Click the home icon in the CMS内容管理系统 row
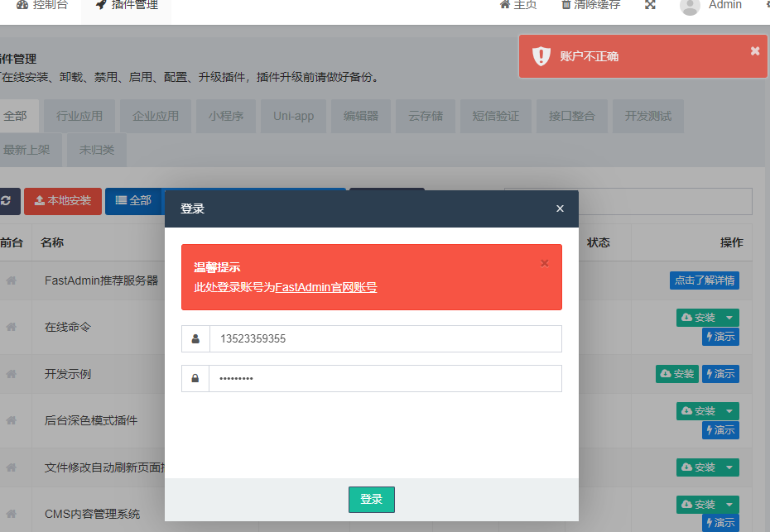 click(12, 514)
